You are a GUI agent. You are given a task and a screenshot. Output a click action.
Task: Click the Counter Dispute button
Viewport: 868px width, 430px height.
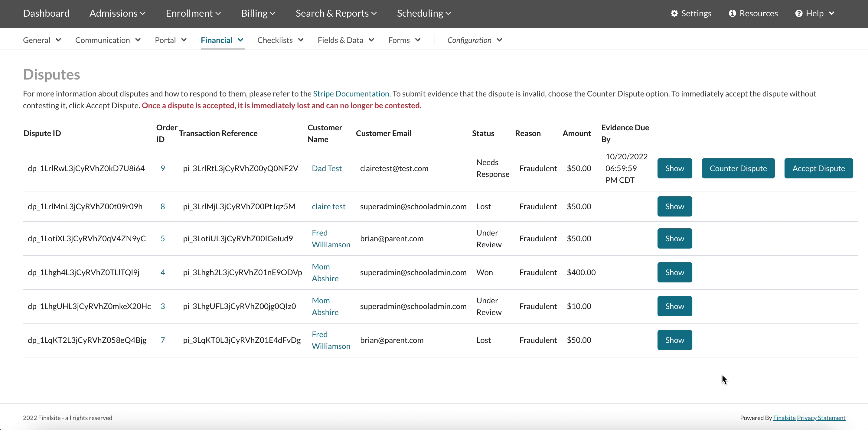tap(738, 168)
